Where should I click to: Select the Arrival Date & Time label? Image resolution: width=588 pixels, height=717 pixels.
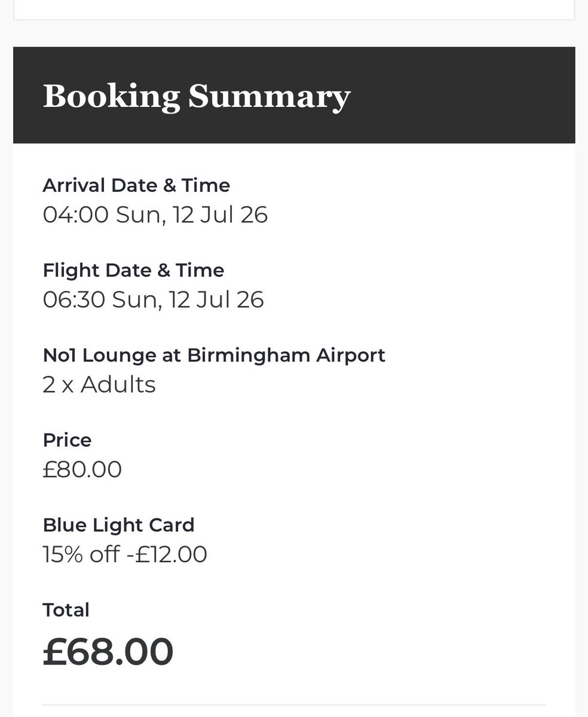[x=136, y=185]
